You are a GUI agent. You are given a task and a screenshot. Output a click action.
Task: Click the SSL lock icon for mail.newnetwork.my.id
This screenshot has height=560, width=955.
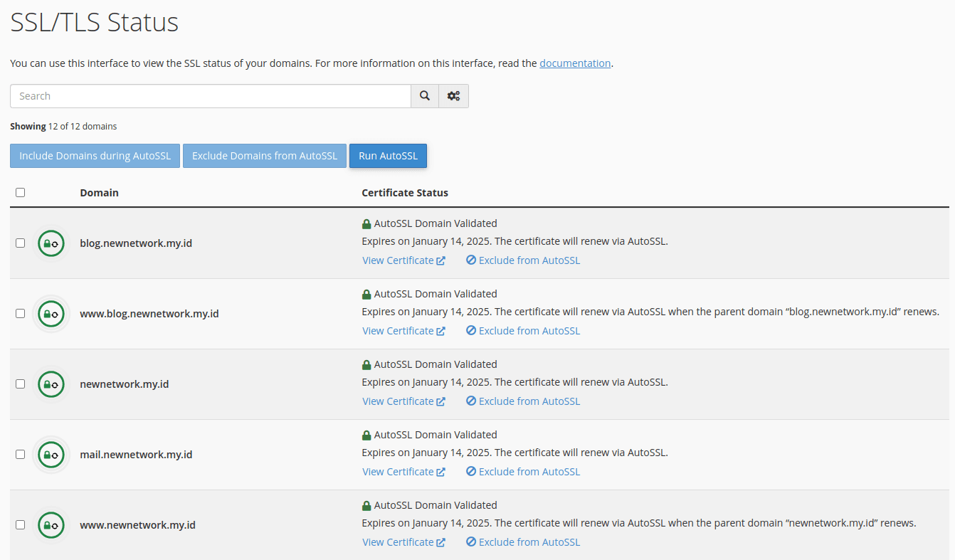coord(51,455)
